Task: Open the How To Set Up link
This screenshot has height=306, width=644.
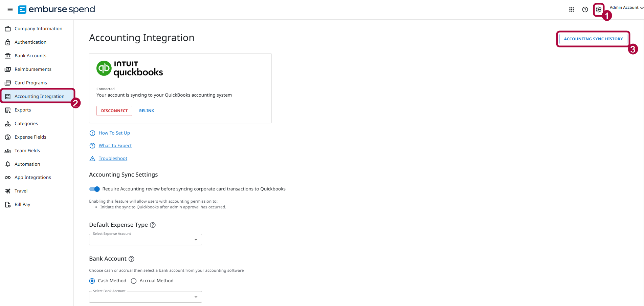Action: tap(114, 133)
